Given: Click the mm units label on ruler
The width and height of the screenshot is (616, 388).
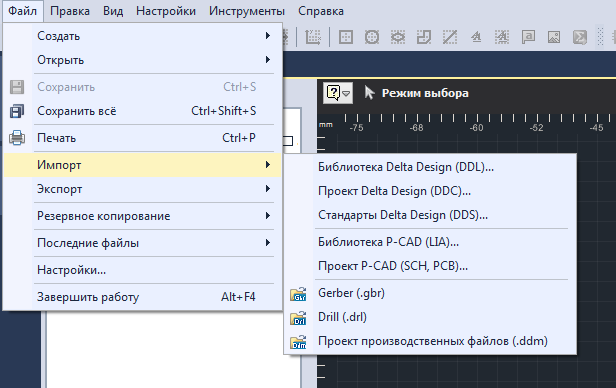Looking at the screenshot, I should (326, 124).
